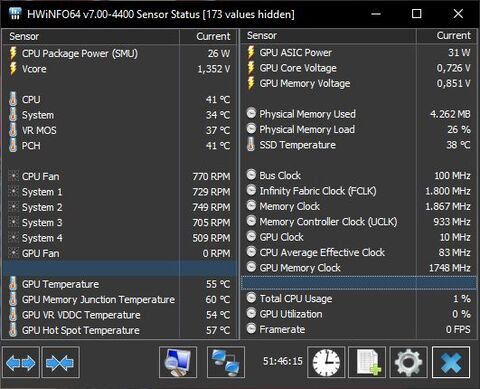Screen dimensions: 480x389
Task: Select the GPU Utilization row
Action: (359, 314)
